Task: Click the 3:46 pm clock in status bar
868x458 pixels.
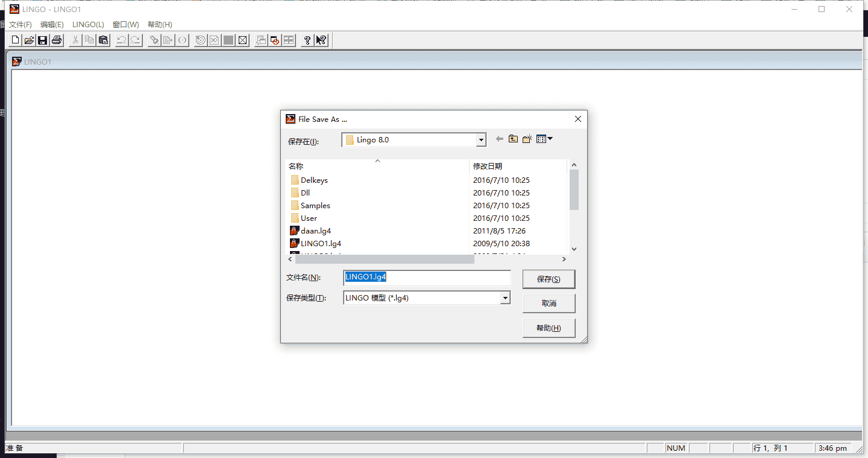Action: pos(832,448)
